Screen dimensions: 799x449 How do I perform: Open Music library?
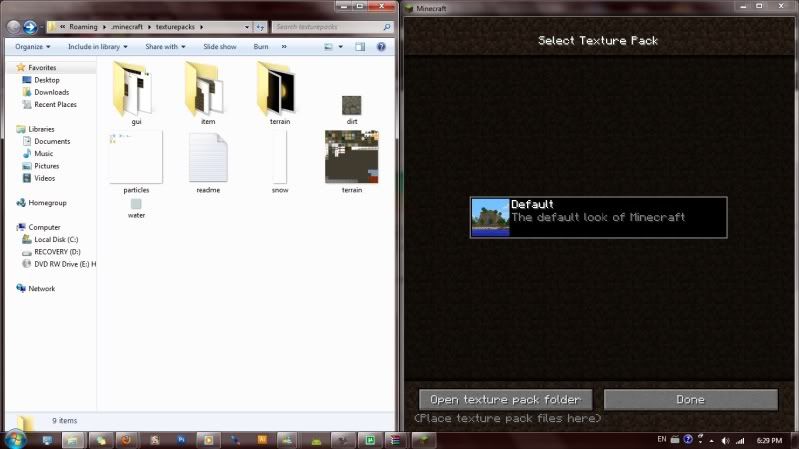click(x=43, y=153)
